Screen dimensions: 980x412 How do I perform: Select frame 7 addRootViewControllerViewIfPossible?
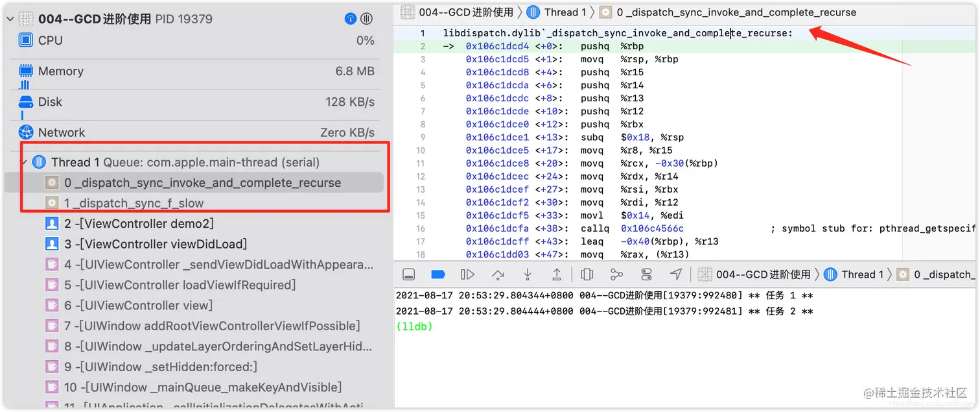coord(194,326)
